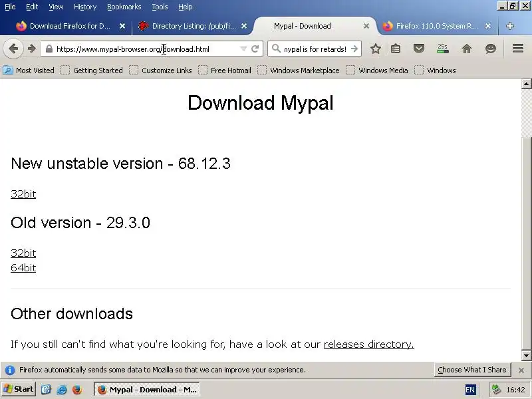Click the padlock site identity icon

click(49, 49)
